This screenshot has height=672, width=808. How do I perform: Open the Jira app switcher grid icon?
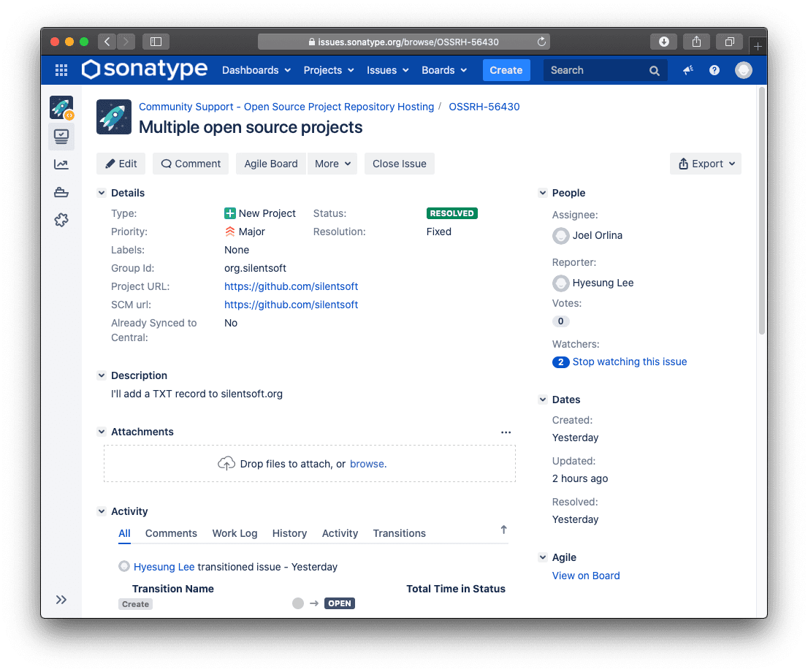click(x=61, y=70)
